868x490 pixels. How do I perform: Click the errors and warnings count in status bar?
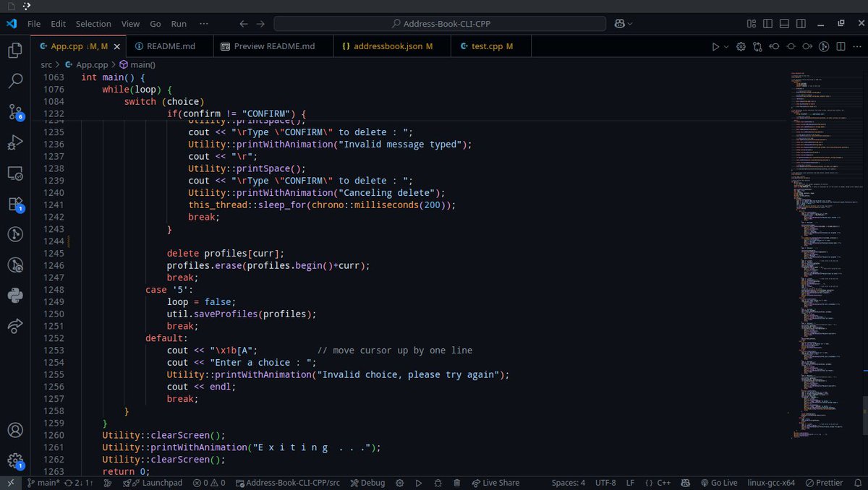[x=209, y=483]
